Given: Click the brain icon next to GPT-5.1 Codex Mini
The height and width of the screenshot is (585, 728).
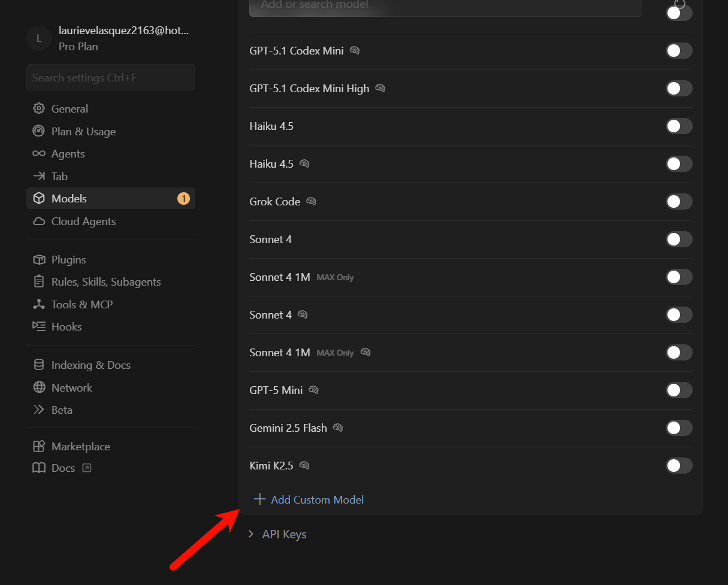Looking at the screenshot, I should pyautogui.click(x=355, y=50).
